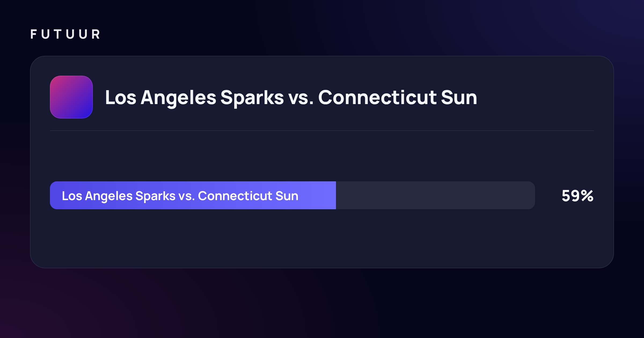Viewport: 644px width, 338px height.
Task: Click the filled purple portion of the bar
Action: [193, 195]
